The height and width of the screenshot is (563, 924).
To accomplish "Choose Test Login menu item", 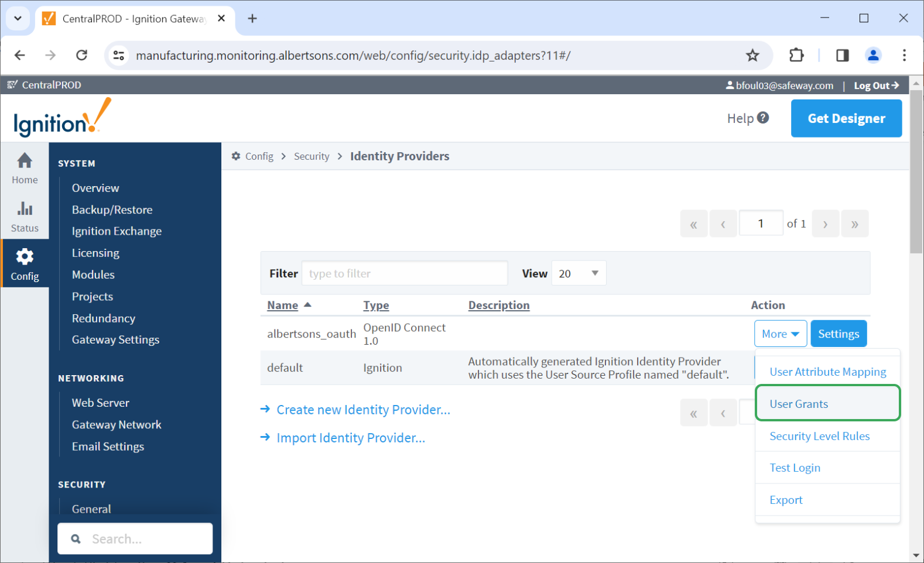I will pos(827,468).
